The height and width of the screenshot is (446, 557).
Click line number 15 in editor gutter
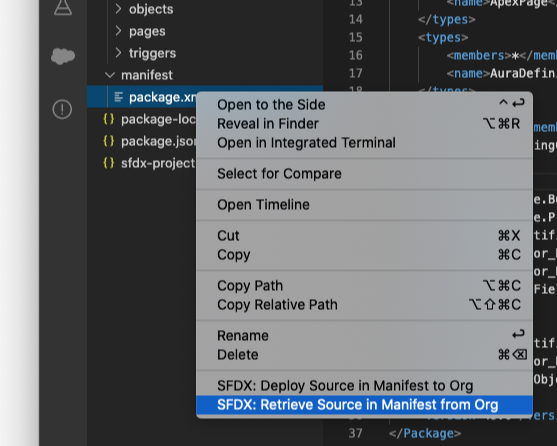point(356,37)
